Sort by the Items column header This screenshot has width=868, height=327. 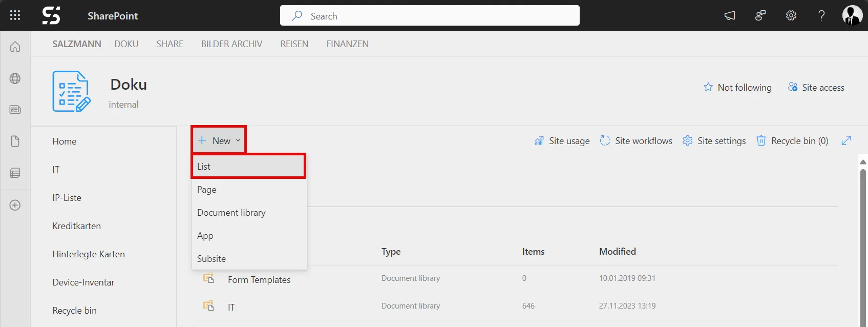(x=533, y=252)
